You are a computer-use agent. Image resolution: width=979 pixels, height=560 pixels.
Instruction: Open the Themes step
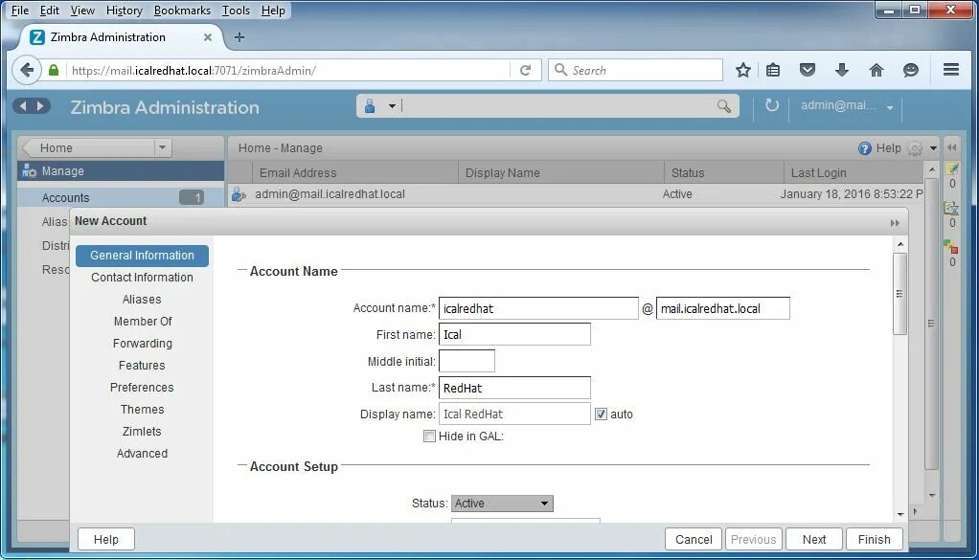(143, 409)
